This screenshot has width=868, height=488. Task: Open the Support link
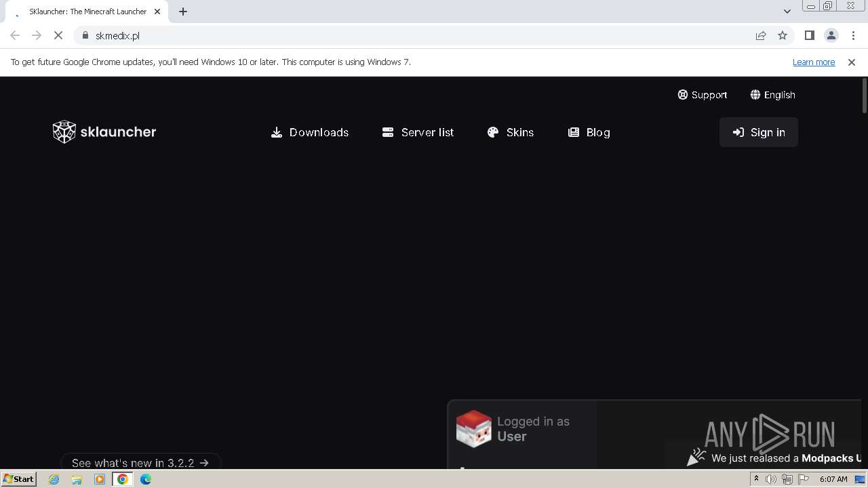[703, 95]
